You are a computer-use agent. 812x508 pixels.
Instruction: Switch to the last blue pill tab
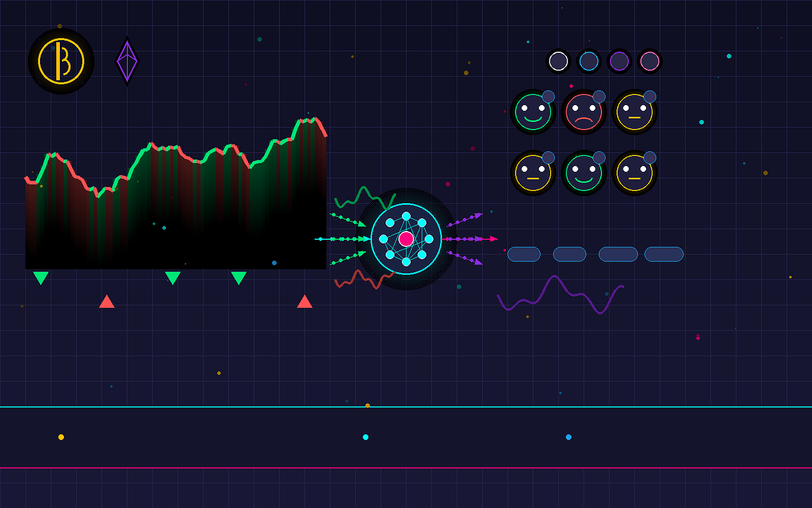tap(663, 254)
